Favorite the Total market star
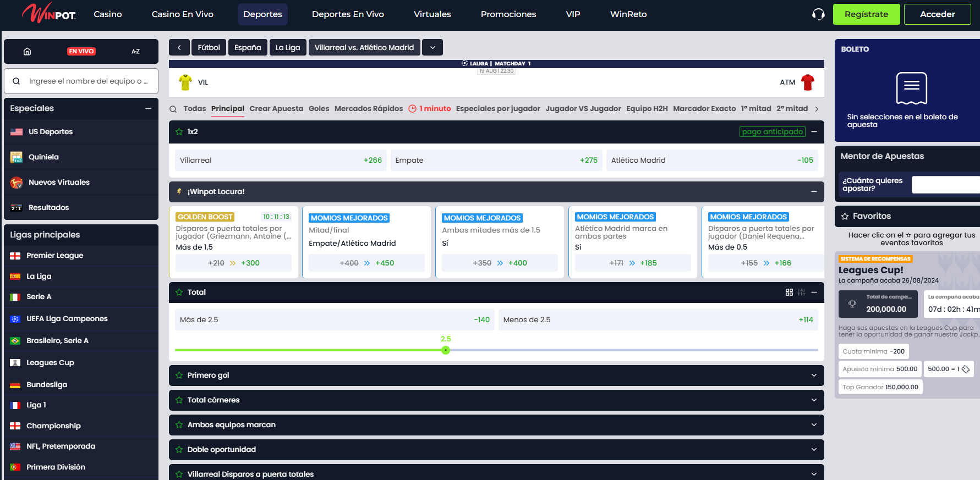This screenshot has width=980, height=480. [x=179, y=293]
